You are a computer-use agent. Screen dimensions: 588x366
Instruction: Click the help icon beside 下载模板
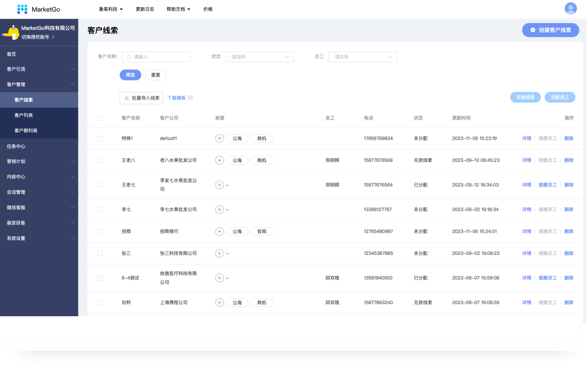click(190, 98)
